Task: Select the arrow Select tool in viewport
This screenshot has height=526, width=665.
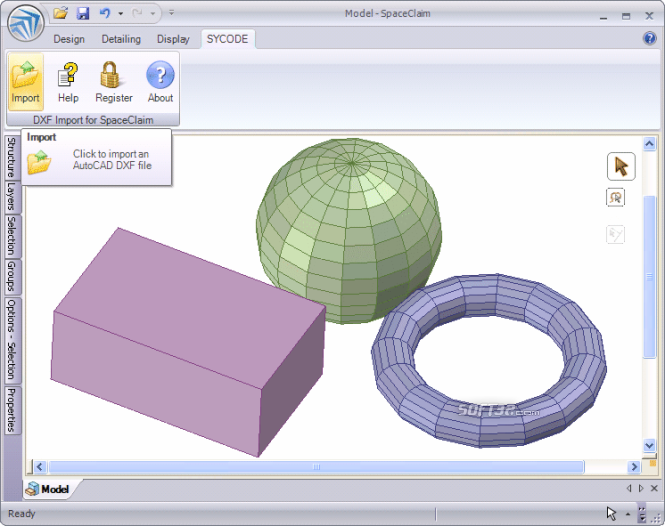Action: point(621,167)
